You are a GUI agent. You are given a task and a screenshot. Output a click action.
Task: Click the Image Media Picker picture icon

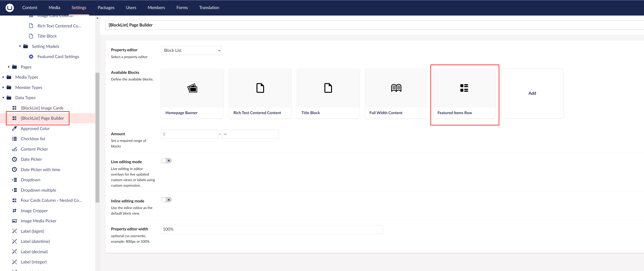14,221
